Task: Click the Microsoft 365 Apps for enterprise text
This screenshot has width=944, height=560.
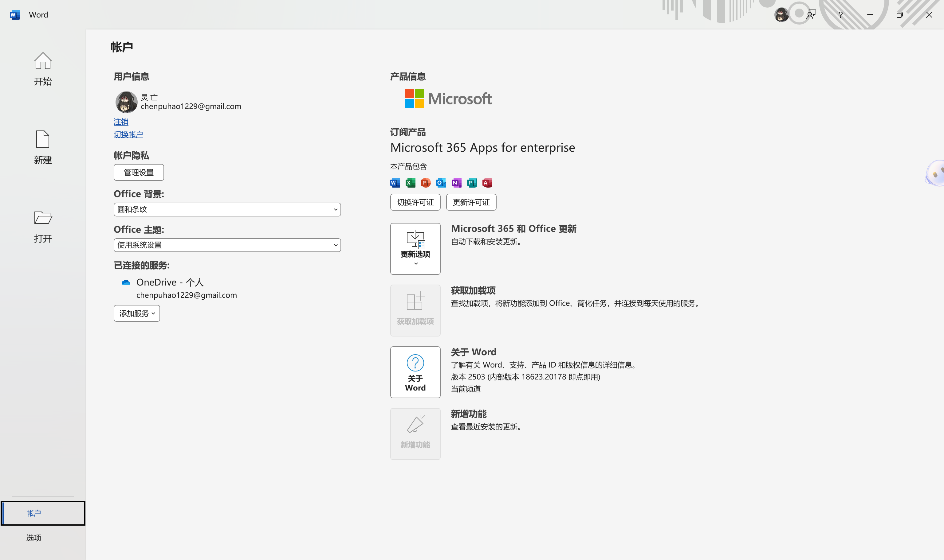Action: pos(482,148)
